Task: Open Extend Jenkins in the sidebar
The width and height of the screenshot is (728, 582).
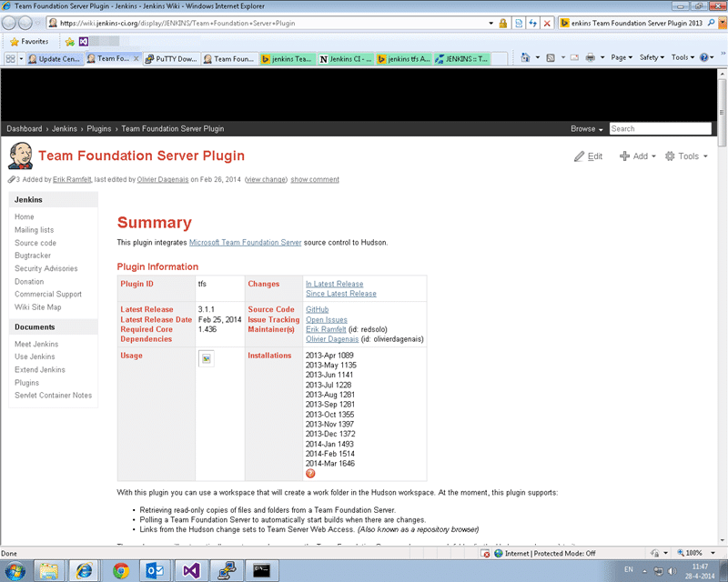Action: click(40, 369)
